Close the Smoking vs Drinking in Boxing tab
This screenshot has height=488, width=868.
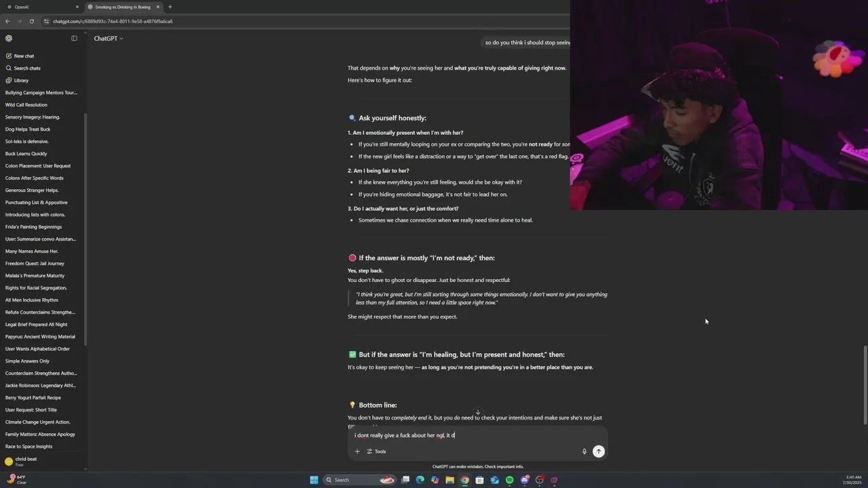[158, 7]
